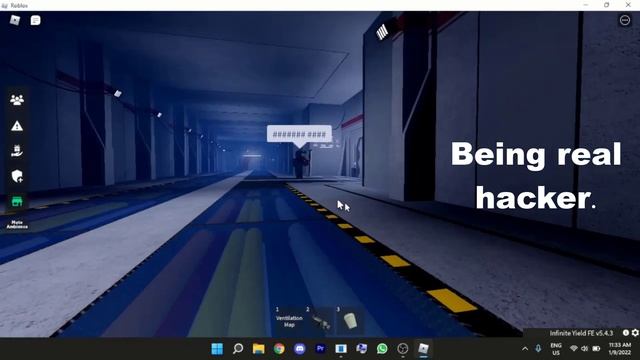Image resolution: width=640 pixels, height=360 pixels.
Task: Open the gift donation hand icon
Action: (x=17, y=151)
